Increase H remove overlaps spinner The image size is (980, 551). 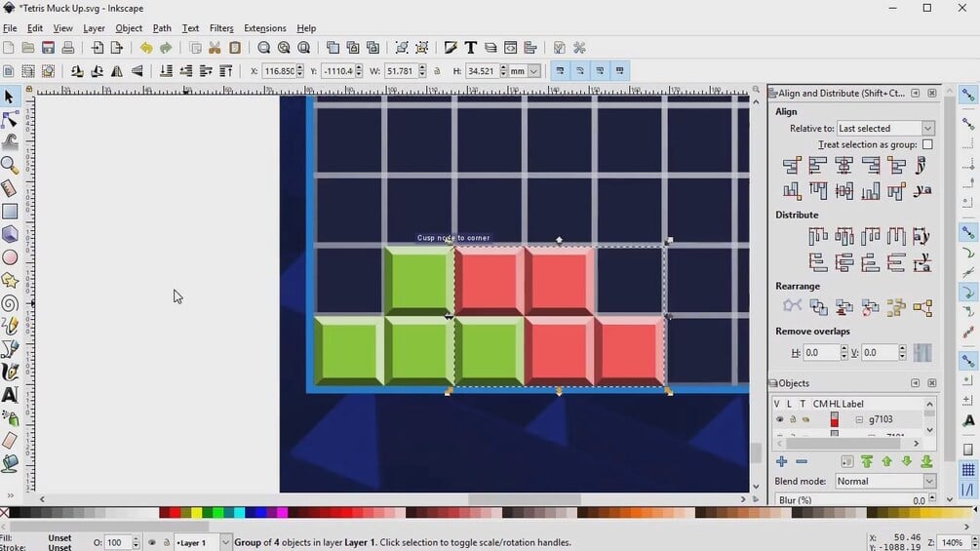(x=843, y=348)
